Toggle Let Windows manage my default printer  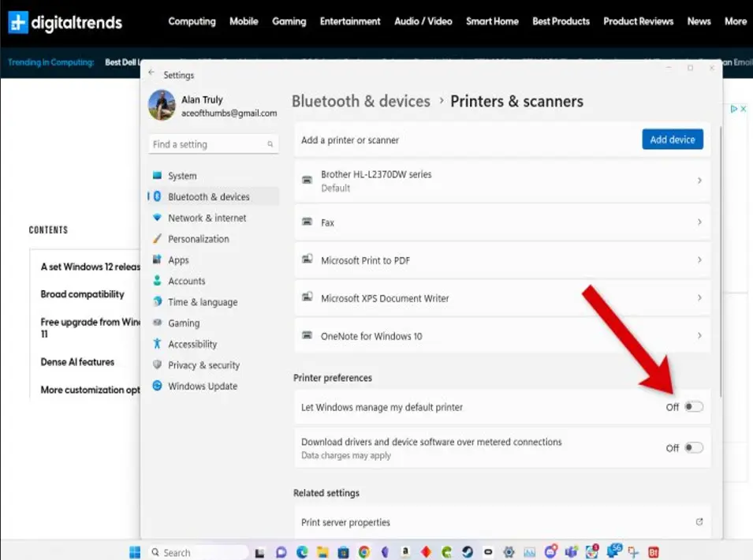coord(693,407)
